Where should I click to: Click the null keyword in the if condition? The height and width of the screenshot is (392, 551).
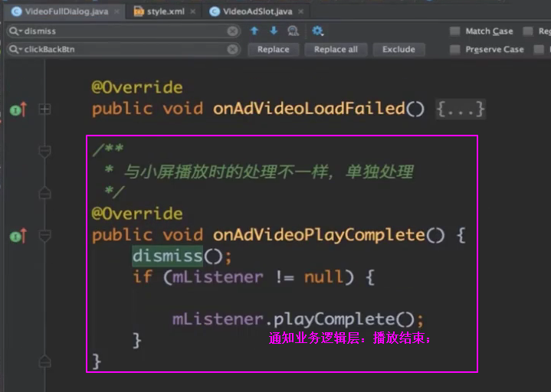[x=324, y=277]
